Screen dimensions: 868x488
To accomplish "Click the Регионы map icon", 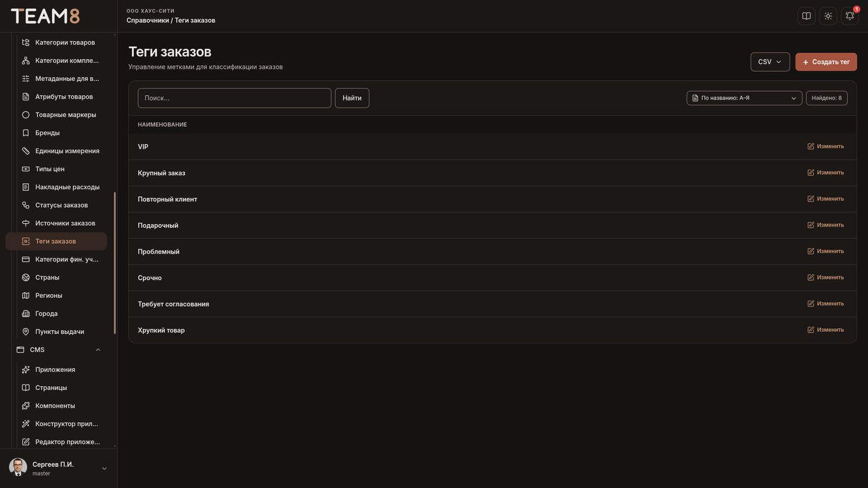I will (25, 295).
